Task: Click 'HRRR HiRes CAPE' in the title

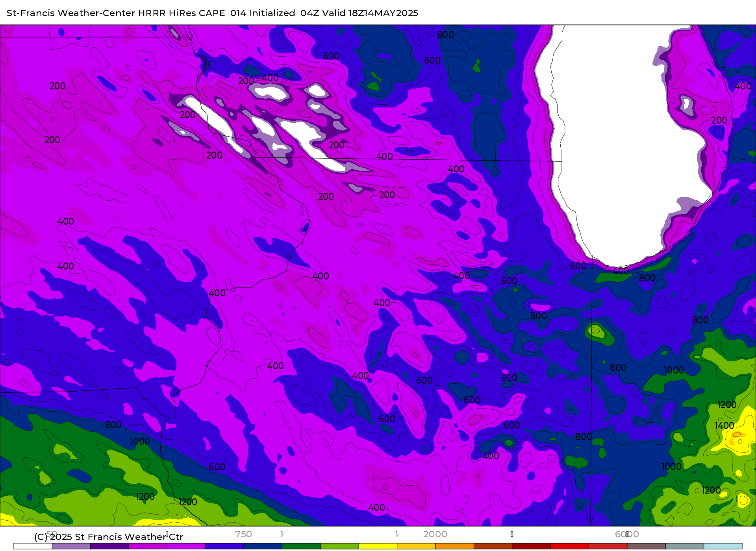Action: coord(182,13)
